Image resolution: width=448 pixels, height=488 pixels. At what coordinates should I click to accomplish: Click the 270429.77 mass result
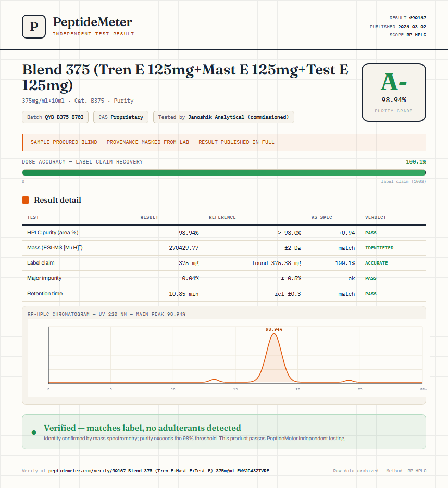pyautogui.click(x=184, y=248)
